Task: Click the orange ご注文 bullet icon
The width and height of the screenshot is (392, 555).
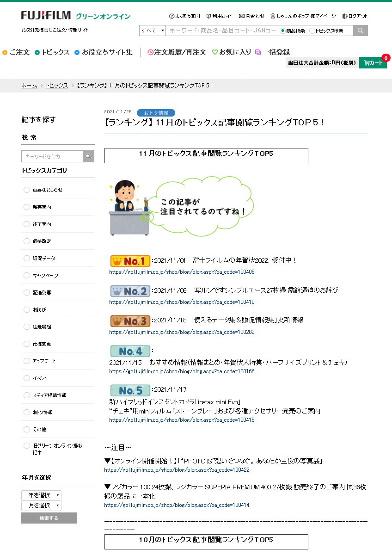Action: 5,52
